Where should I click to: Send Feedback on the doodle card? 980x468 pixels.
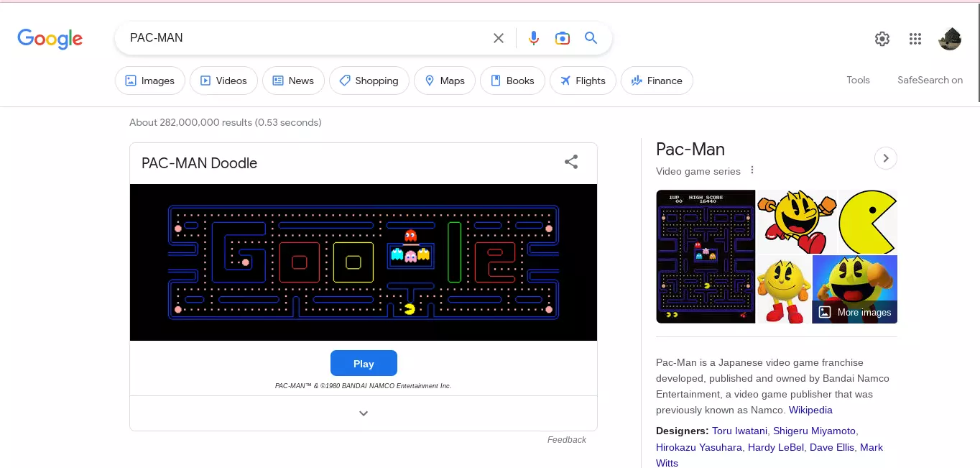coord(566,440)
